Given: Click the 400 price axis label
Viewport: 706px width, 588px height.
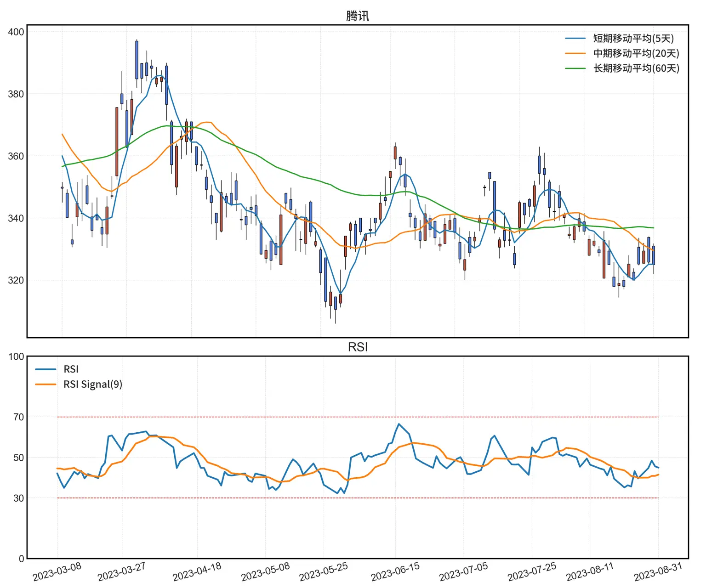Looking at the screenshot, I should (x=16, y=32).
